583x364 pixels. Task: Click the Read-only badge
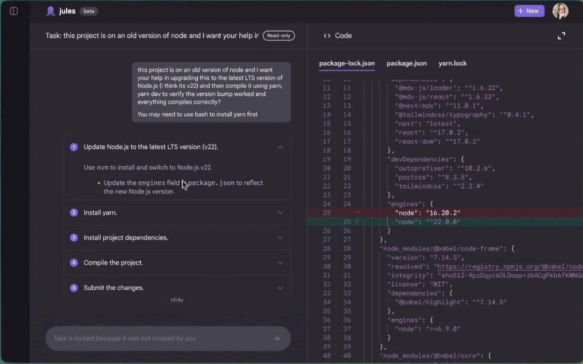[279, 36]
